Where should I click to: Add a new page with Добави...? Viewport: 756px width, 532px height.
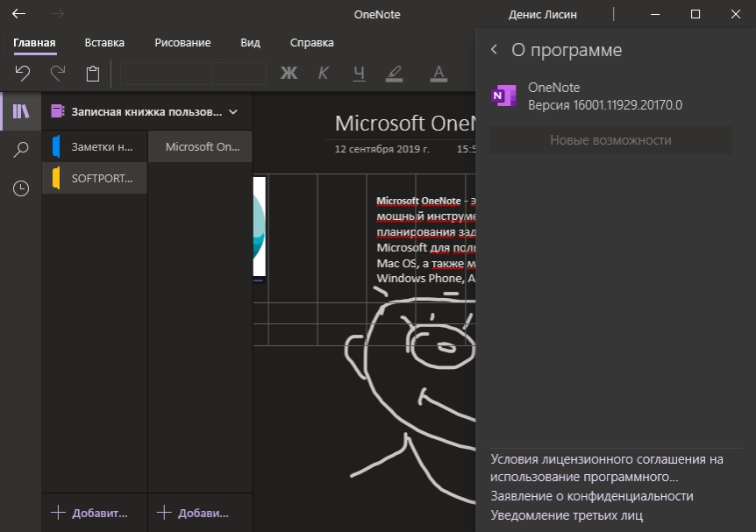193,513
